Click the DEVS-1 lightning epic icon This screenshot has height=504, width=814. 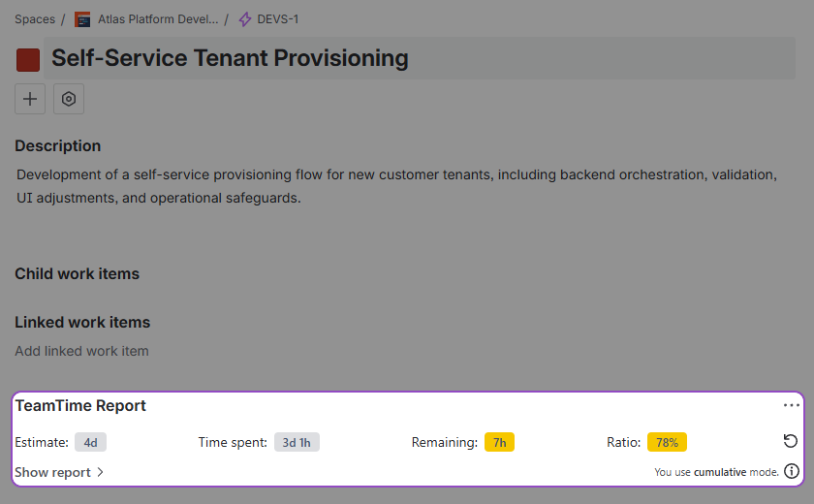point(245,19)
